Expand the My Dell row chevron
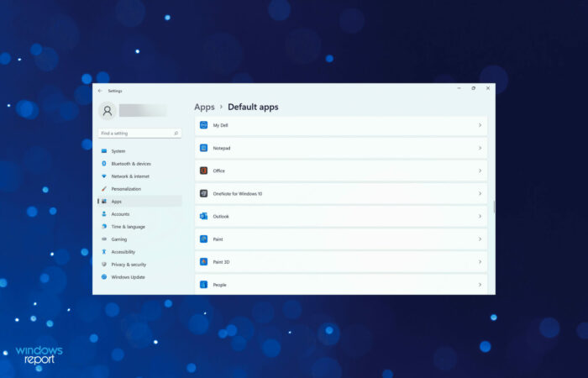 (480, 125)
